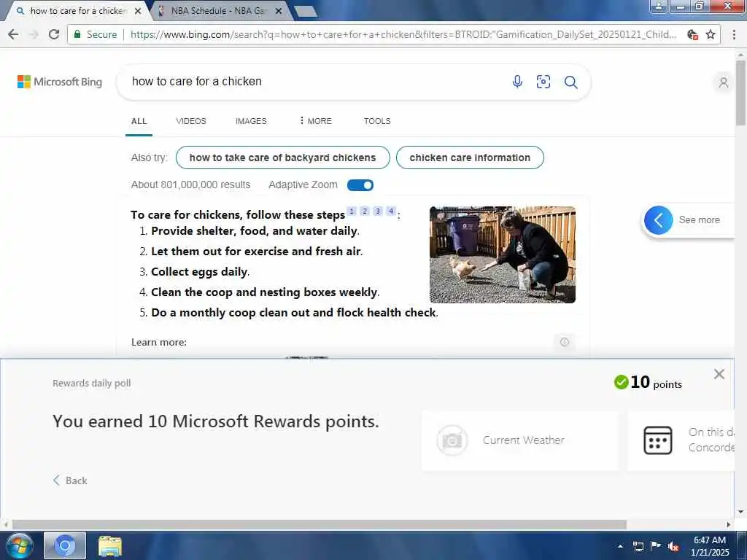Click the 'Collect eggs daily' step
Image resolution: width=747 pixels, height=560 pixels.
coord(200,272)
